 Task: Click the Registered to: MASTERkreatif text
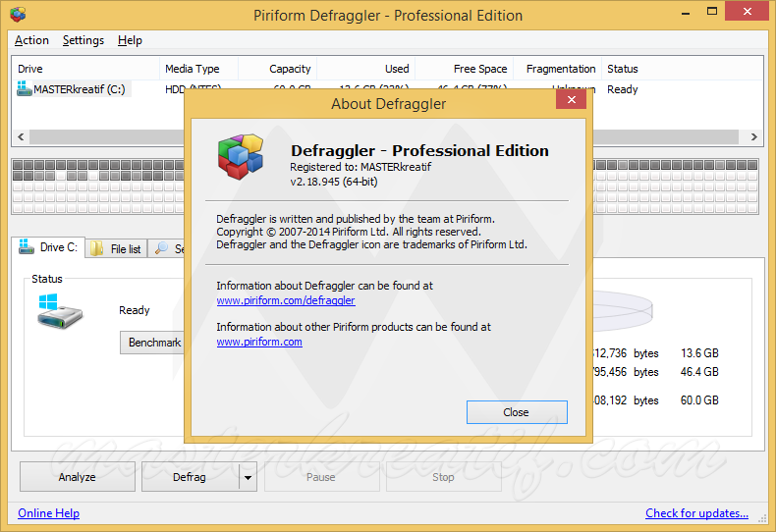click(360, 167)
